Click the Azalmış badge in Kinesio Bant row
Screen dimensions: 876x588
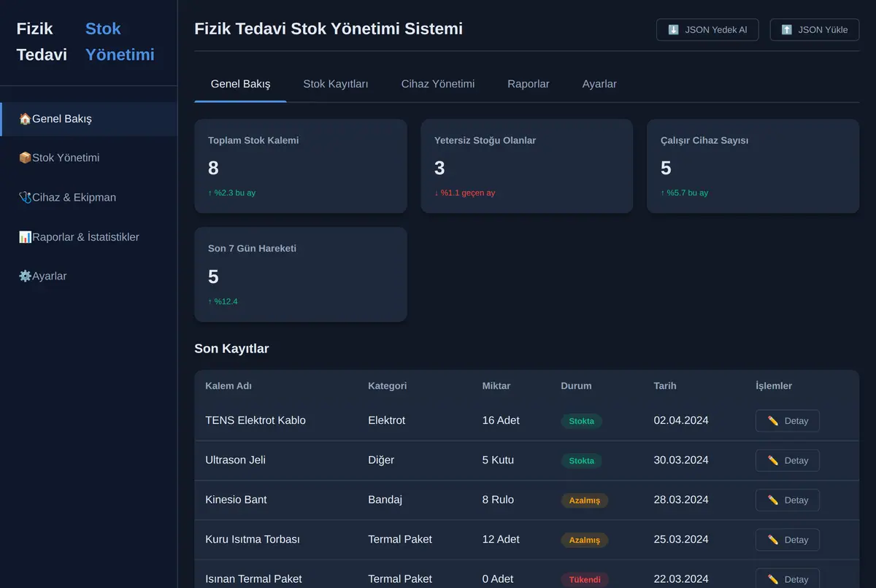pyautogui.click(x=585, y=500)
